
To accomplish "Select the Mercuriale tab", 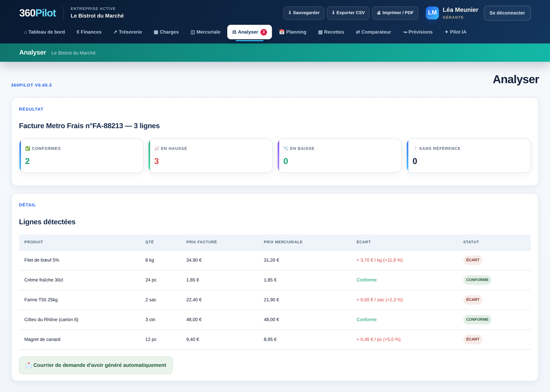I will pyautogui.click(x=205, y=32).
